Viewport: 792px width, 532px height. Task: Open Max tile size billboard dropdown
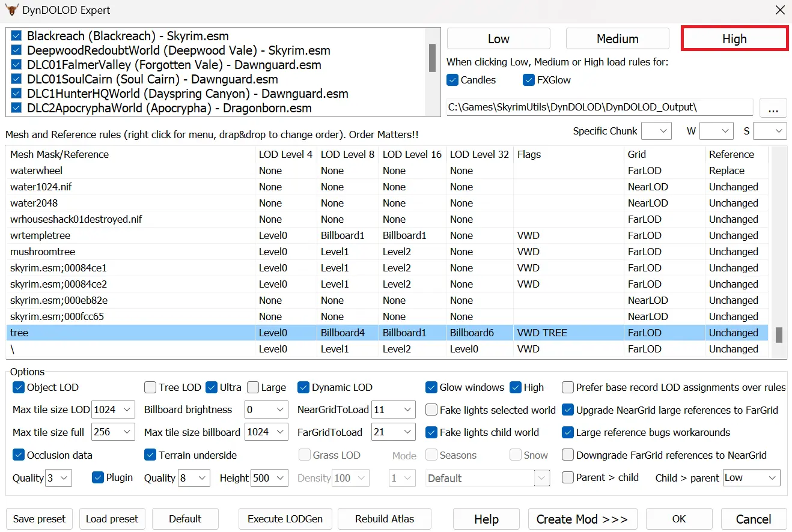(266, 432)
